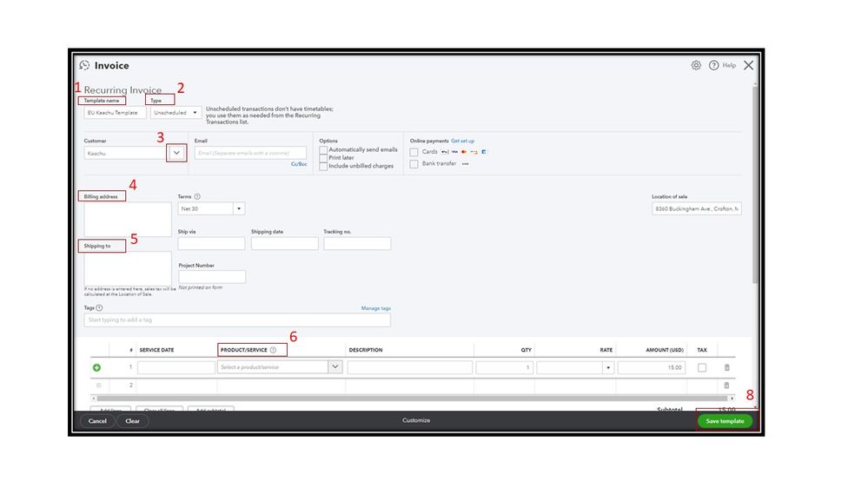Open the Type dropdown showing Unscheduled
The image size is (868, 488).
pos(176,112)
